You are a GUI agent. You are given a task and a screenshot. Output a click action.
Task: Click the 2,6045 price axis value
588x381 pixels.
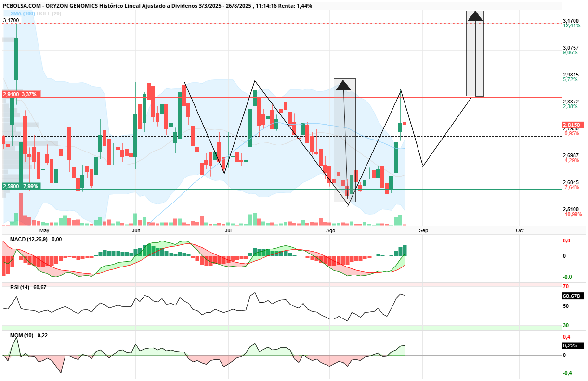click(570, 182)
